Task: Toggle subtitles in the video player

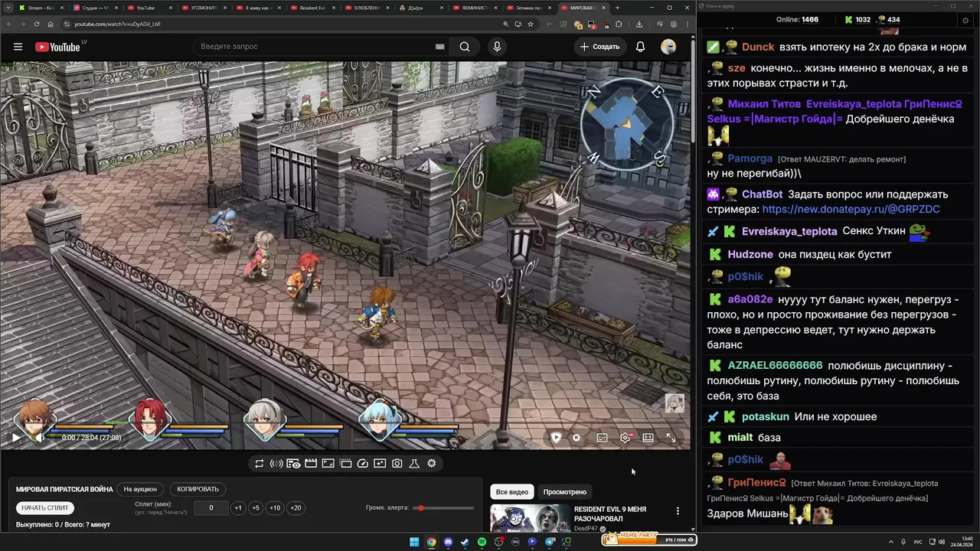Action: point(602,438)
